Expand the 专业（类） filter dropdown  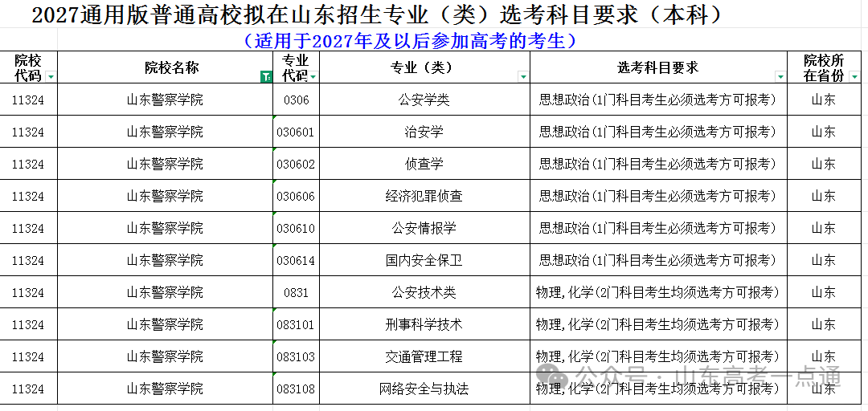pos(523,77)
